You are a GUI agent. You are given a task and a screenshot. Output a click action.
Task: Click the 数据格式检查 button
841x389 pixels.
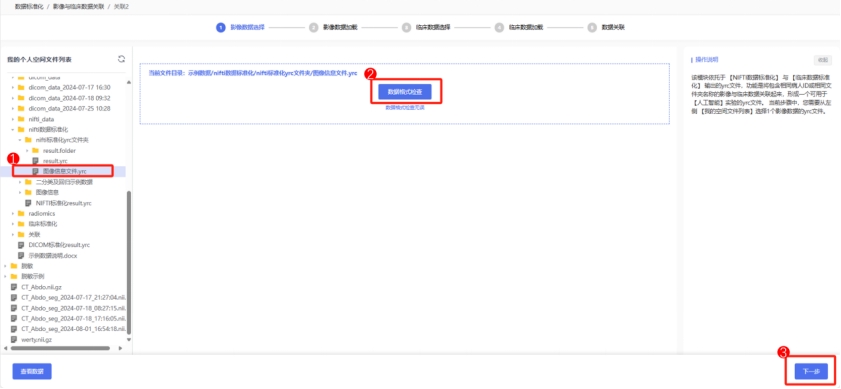[x=405, y=92]
